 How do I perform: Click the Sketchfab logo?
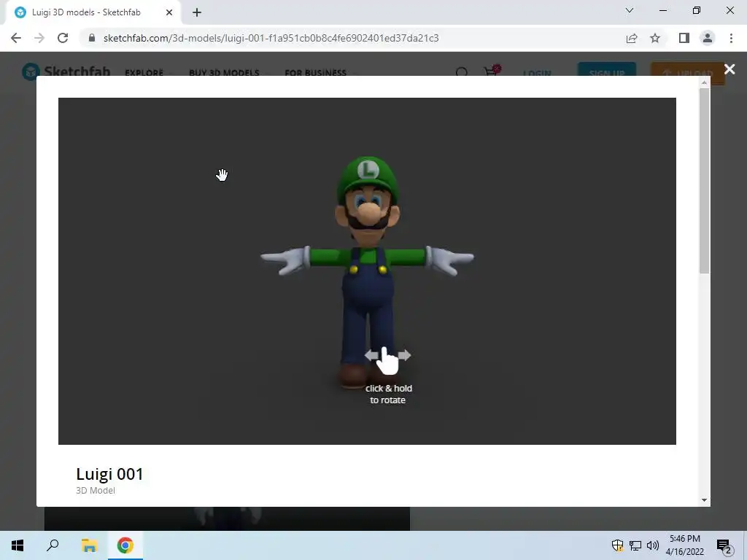pyautogui.click(x=66, y=71)
